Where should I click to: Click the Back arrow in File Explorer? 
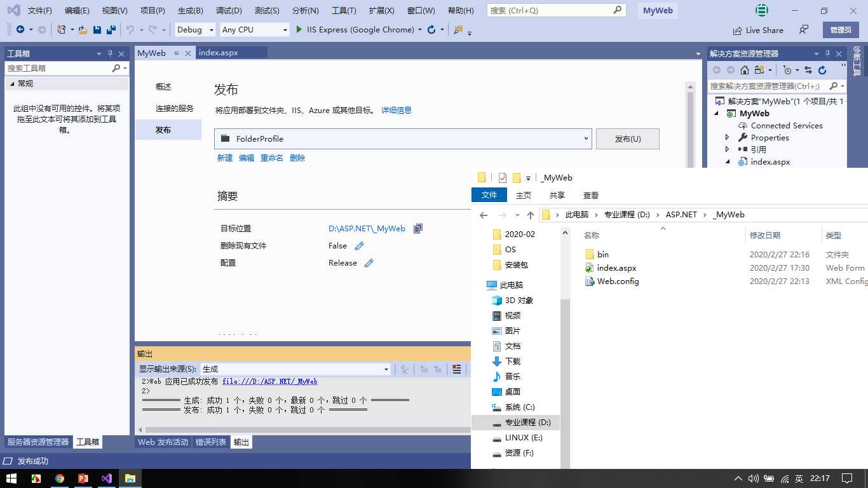pyautogui.click(x=484, y=215)
